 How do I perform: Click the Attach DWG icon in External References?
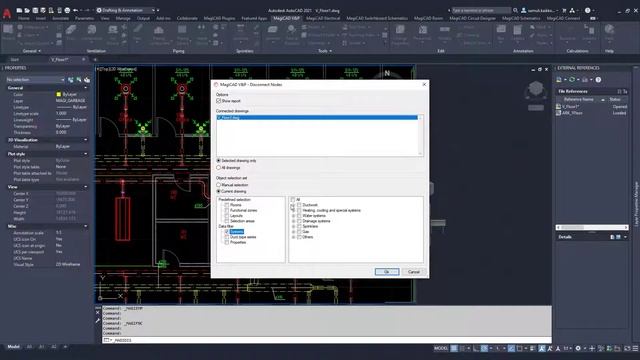(559, 80)
